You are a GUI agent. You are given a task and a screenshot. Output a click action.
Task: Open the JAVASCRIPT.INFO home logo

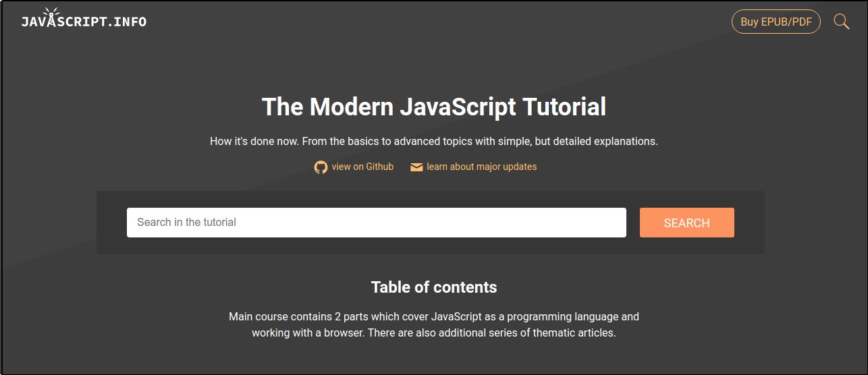click(84, 22)
